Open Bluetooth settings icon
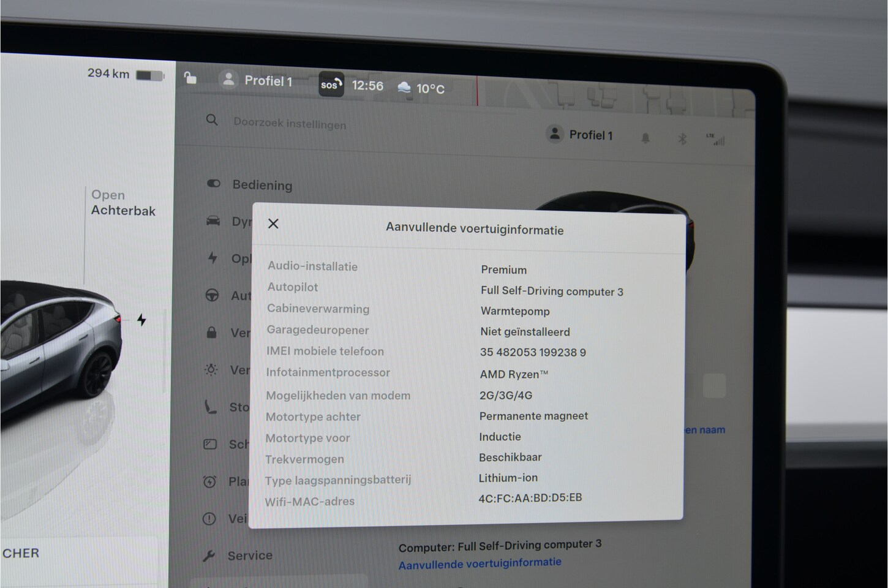The height and width of the screenshot is (588, 888). (682, 139)
